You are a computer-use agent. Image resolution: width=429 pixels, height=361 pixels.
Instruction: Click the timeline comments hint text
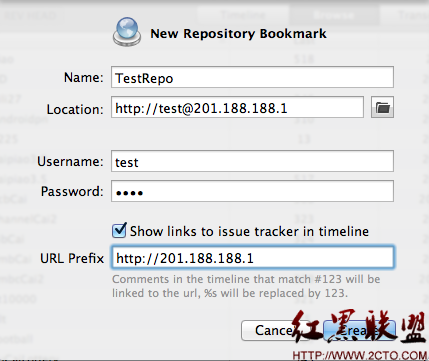(246, 286)
